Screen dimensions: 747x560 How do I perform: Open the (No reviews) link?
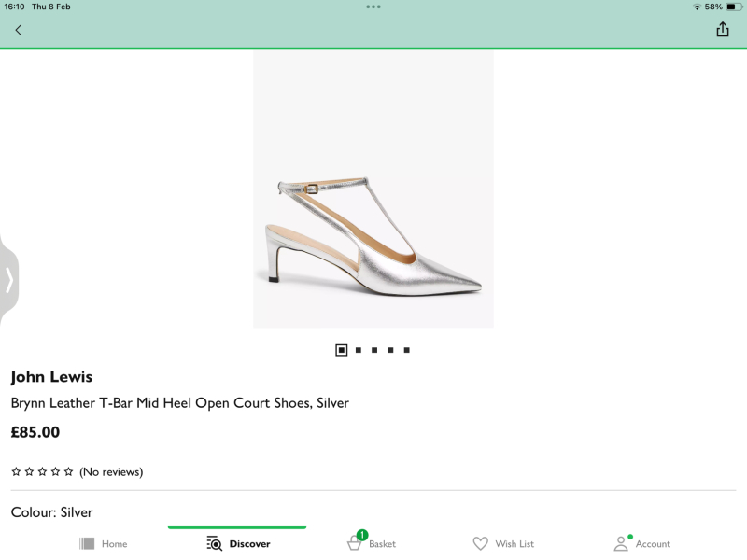tap(111, 472)
